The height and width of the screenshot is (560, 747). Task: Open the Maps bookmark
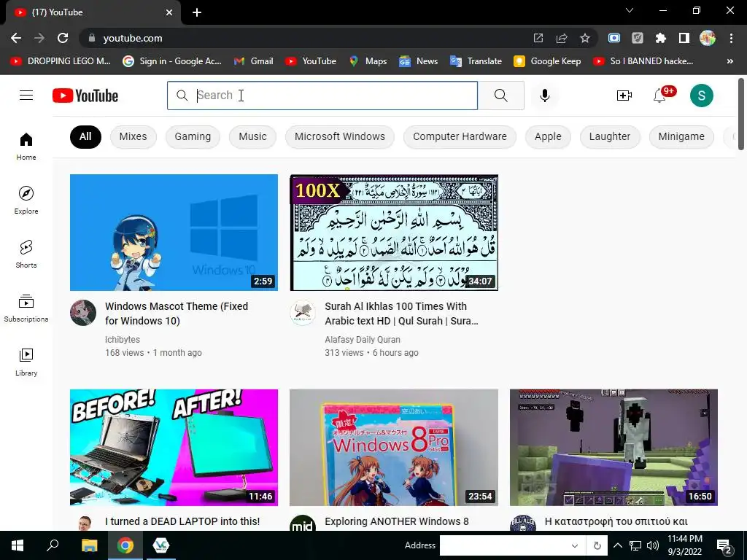coord(368,61)
